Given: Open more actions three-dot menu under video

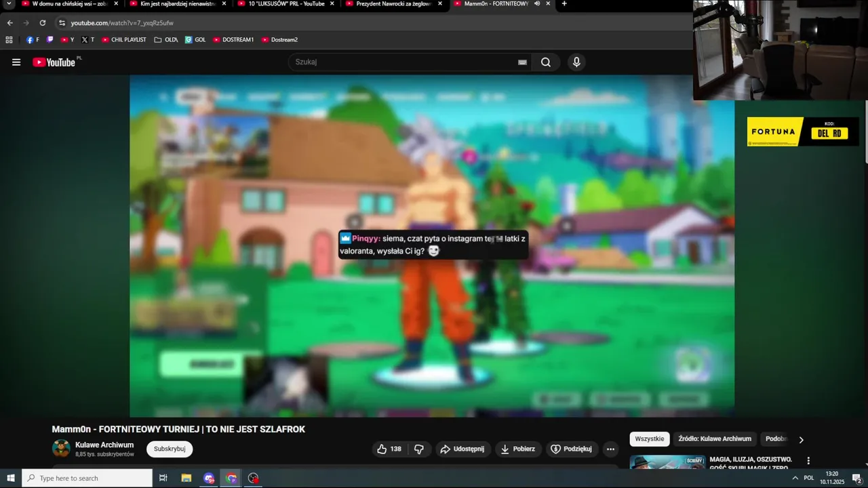Looking at the screenshot, I should [610, 449].
